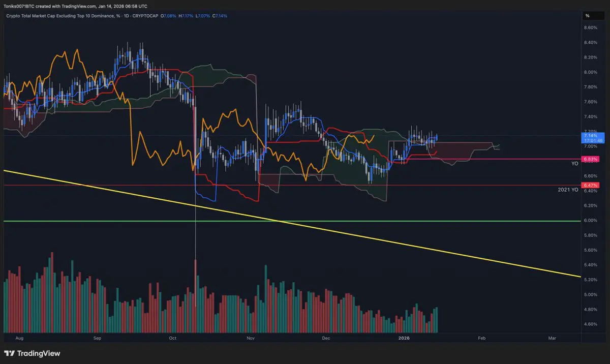Screen dimensions: 610x364
Task: Click the '1D' interval in the chart title
Action: (x=126, y=16)
